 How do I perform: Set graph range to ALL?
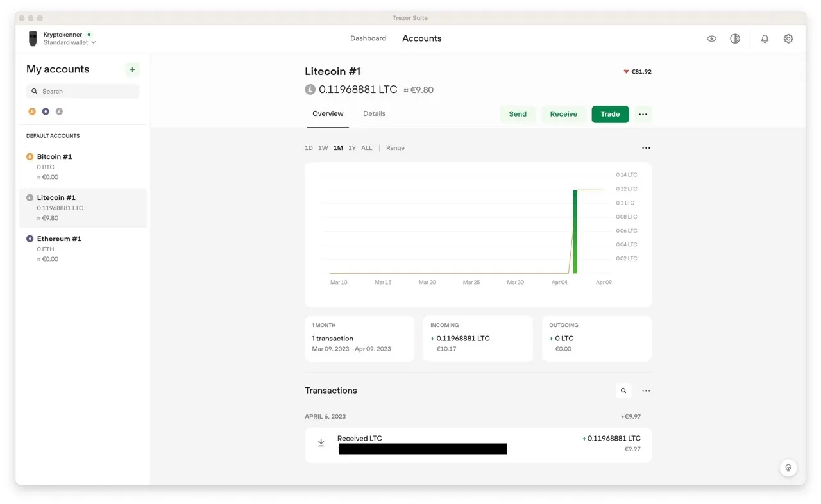click(x=366, y=148)
